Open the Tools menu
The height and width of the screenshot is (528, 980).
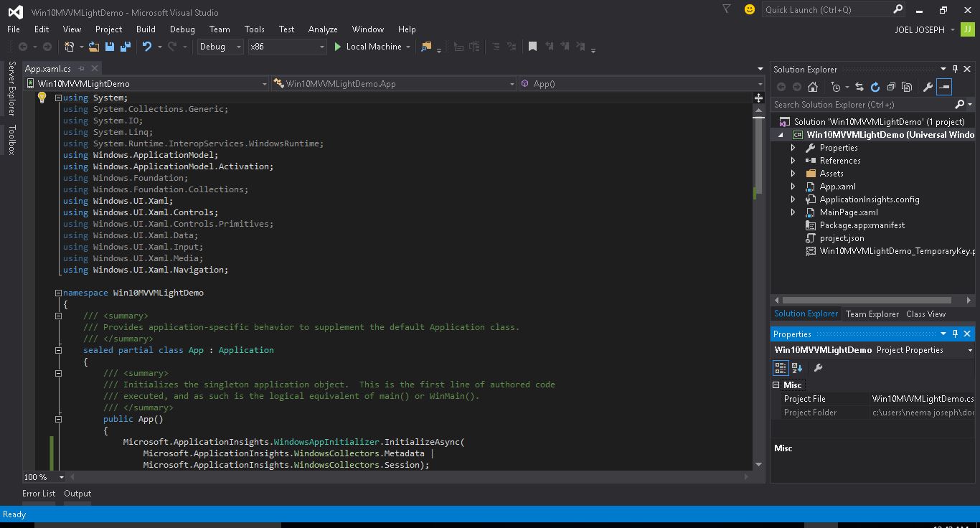(x=255, y=29)
